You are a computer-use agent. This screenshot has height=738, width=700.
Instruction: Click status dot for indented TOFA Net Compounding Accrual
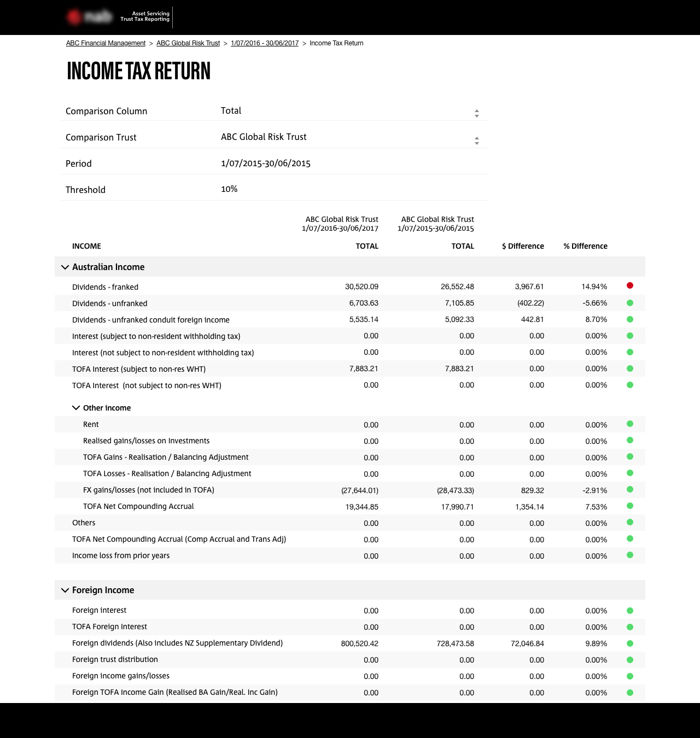pos(630,506)
